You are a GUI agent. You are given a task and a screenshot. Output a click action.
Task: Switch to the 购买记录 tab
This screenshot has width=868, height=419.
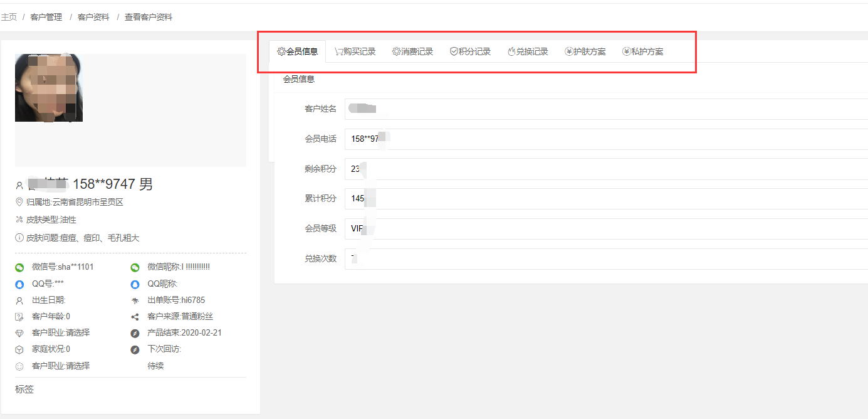355,51
